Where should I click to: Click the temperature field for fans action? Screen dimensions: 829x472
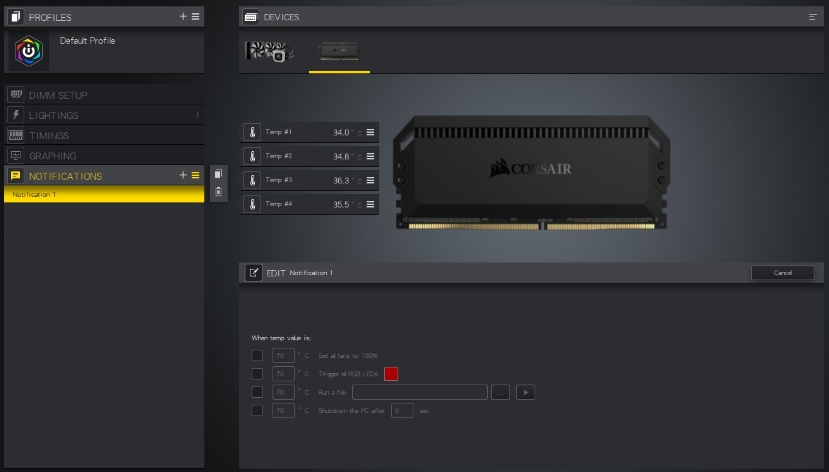coord(283,355)
